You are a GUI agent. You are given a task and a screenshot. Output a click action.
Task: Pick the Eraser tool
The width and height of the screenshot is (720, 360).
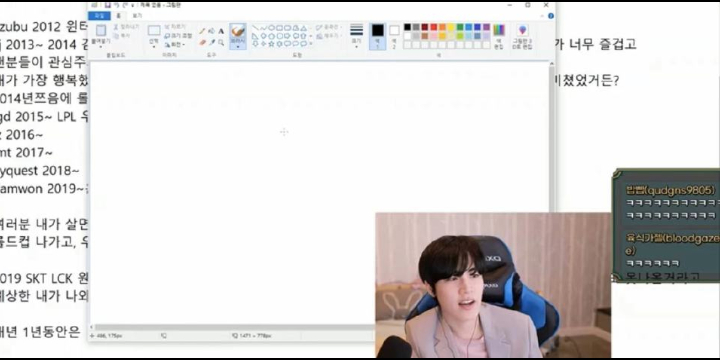pyautogui.click(x=202, y=42)
